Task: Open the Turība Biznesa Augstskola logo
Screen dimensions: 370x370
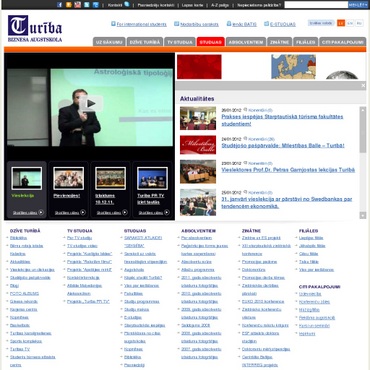Action: point(35,29)
